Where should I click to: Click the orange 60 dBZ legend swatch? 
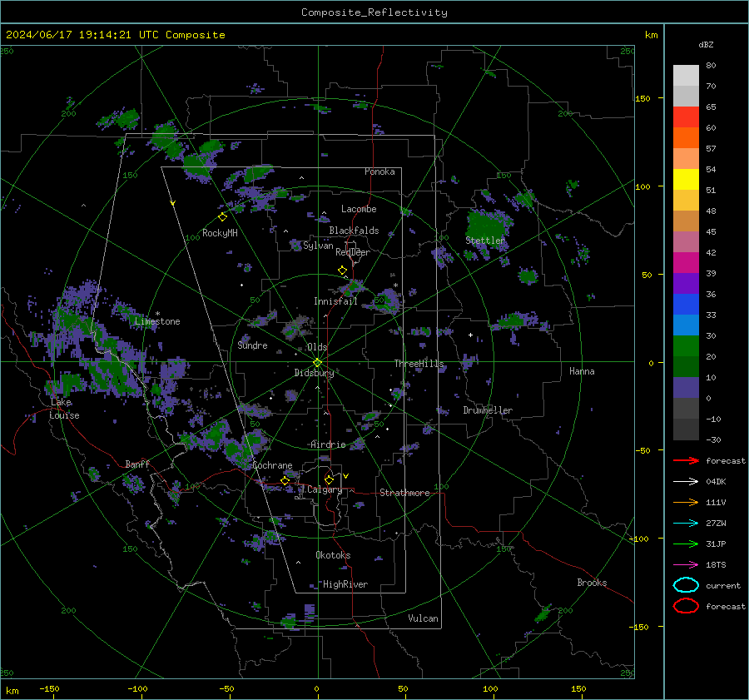686,137
